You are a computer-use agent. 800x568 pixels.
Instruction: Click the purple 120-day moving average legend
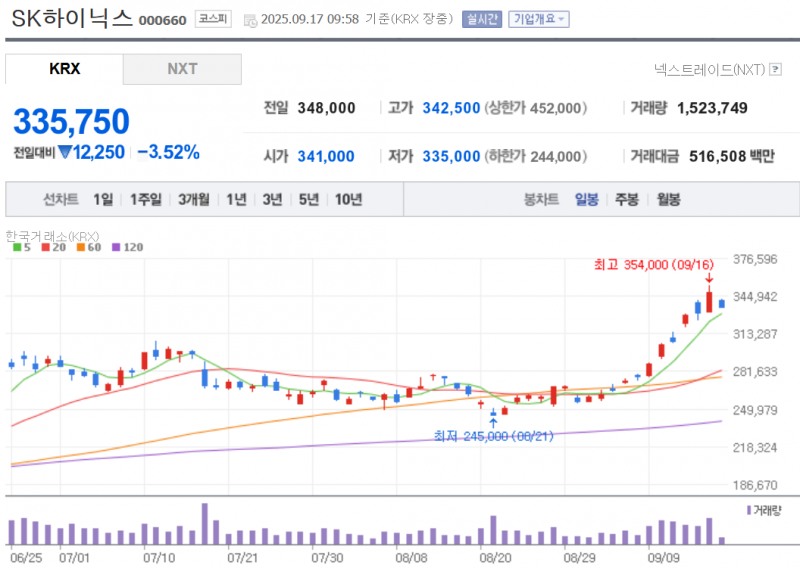click(128, 248)
